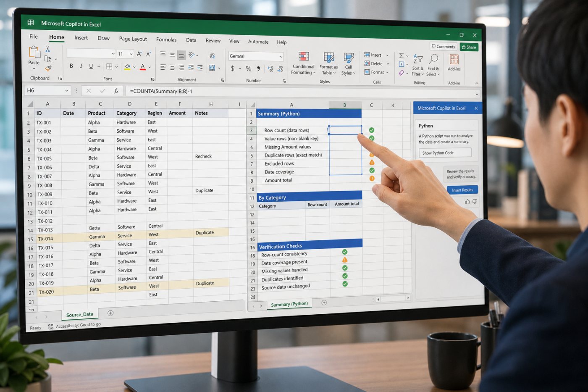The height and width of the screenshot is (392, 588).
Task: Apply Comma Style format
Action: (x=258, y=68)
